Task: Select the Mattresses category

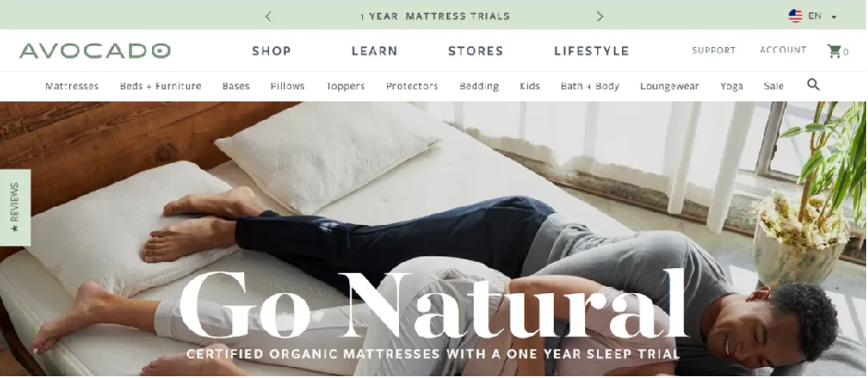Action: [x=72, y=86]
